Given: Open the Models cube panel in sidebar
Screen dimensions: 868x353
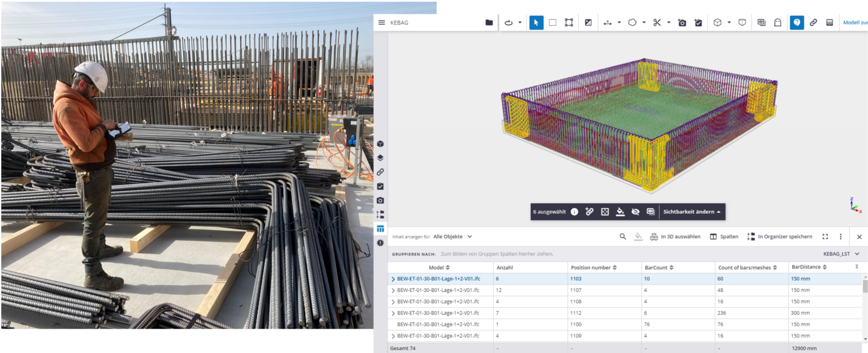Looking at the screenshot, I should pyautogui.click(x=380, y=144).
